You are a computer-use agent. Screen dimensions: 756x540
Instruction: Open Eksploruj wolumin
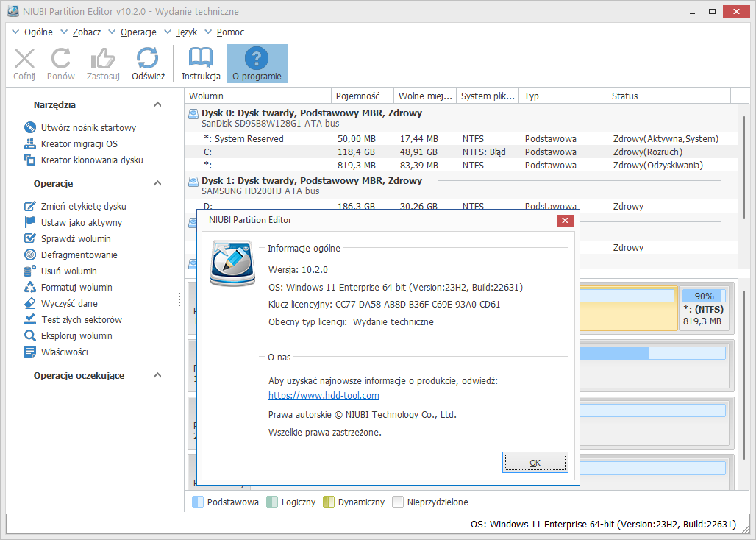tap(68, 335)
